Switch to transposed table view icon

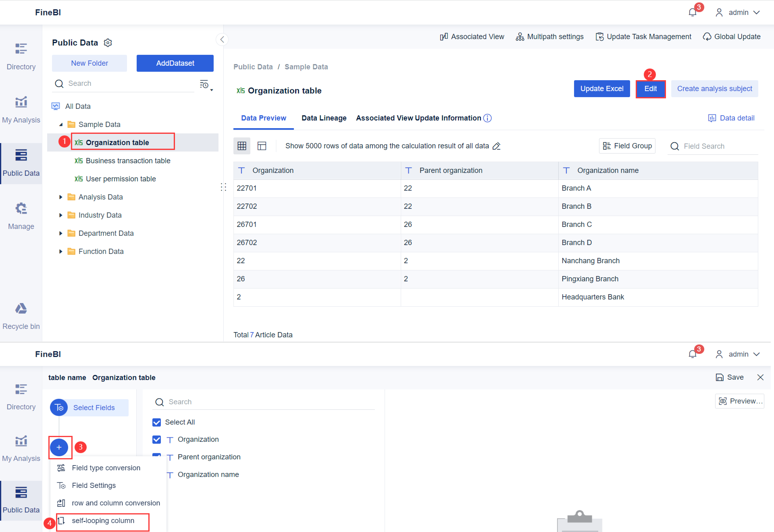pos(262,146)
